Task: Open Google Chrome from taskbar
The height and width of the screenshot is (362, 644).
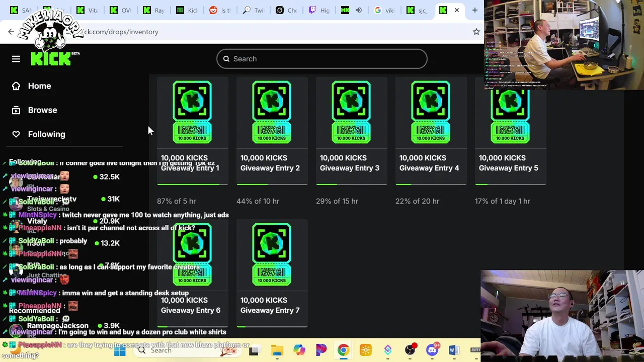Action: 343,350
